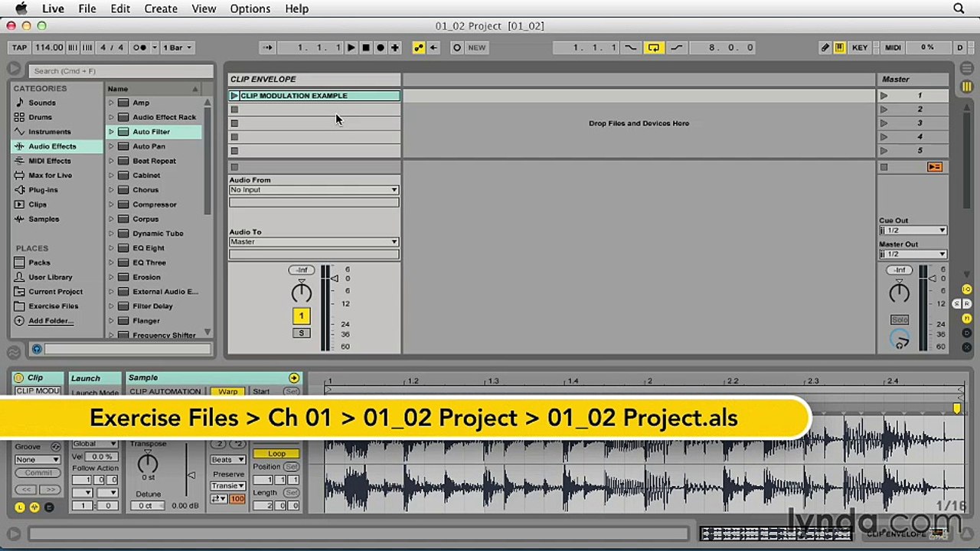Expand the EQ Eight device

click(x=111, y=248)
